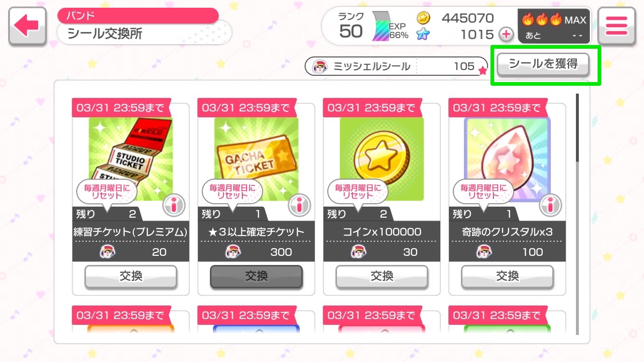Click the シールを獲得 button
The height and width of the screenshot is (362, 644).
[544, 64]
